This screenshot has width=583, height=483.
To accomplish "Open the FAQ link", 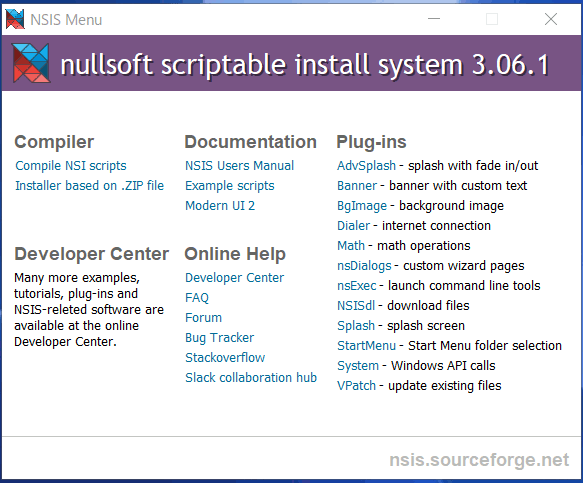I will pyautogui.click(x=197, y=297).
